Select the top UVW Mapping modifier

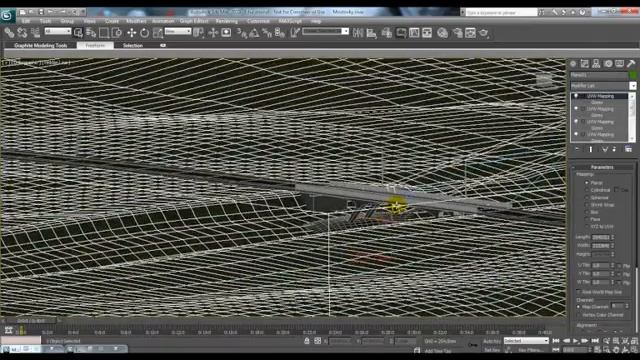(601, 96)
